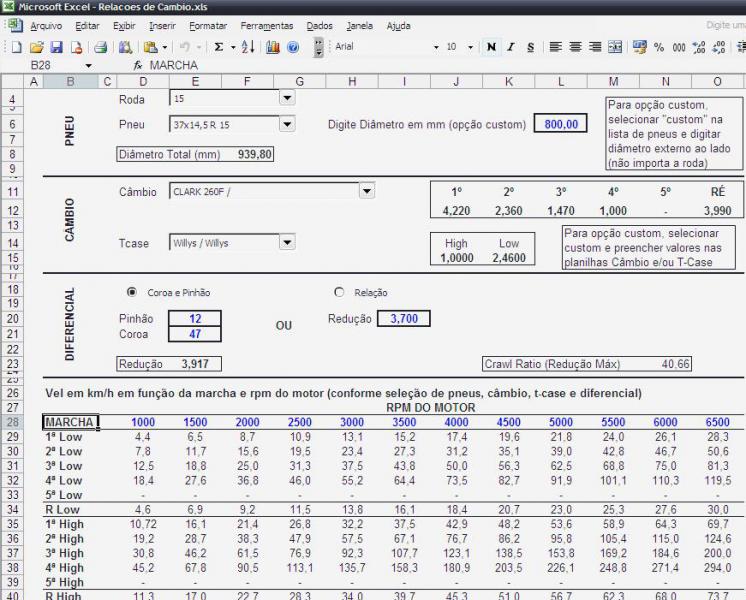Viewport: 746px width, 600px height.
Task: Open the Ferramentas menu
Action: (266, 26)
